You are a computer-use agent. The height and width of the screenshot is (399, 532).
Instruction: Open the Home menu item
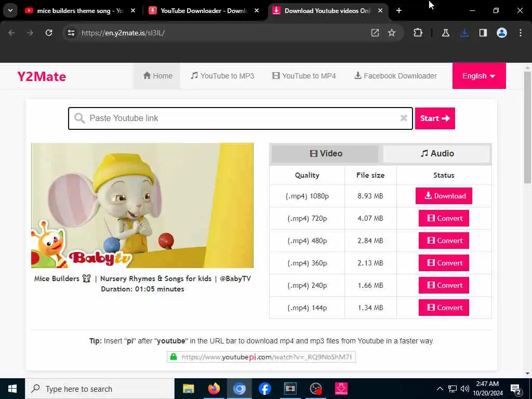point(158,76)
